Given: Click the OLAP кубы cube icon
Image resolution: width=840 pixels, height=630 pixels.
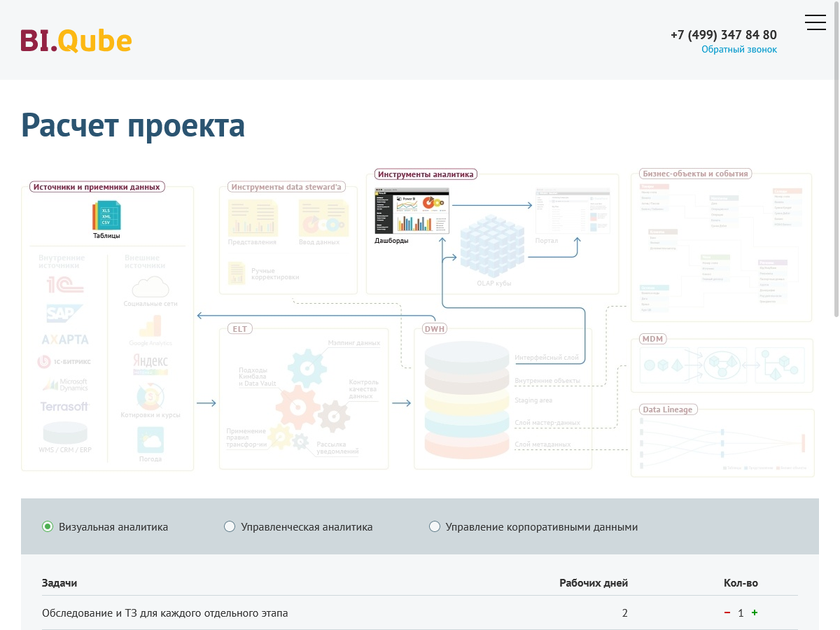Looking at the screenshot, I should coord(492,246).
